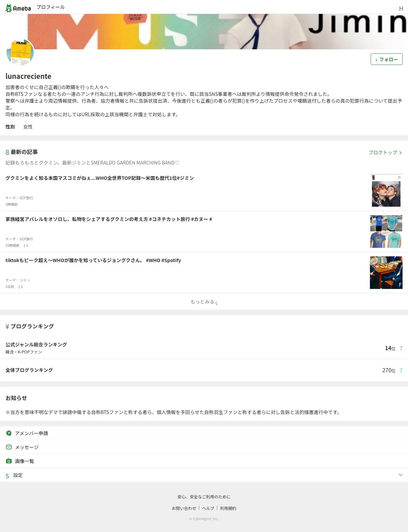Open the lunacreciente profile avatar image

click(x=20, y=53)
